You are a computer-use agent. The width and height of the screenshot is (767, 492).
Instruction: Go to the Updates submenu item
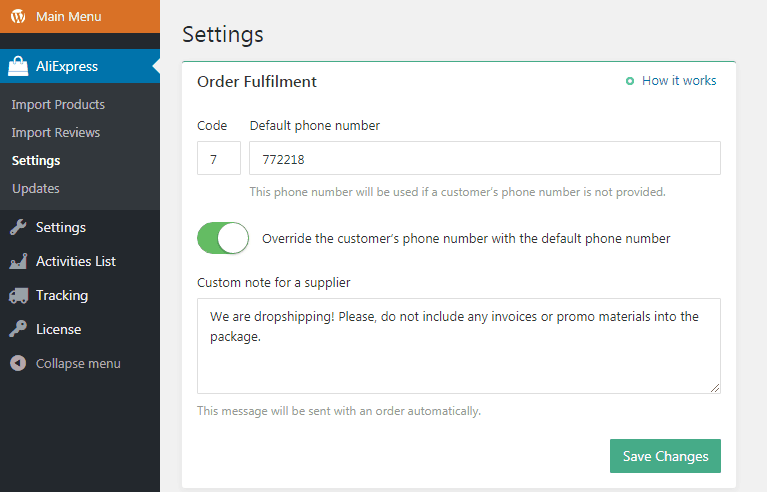36,188
